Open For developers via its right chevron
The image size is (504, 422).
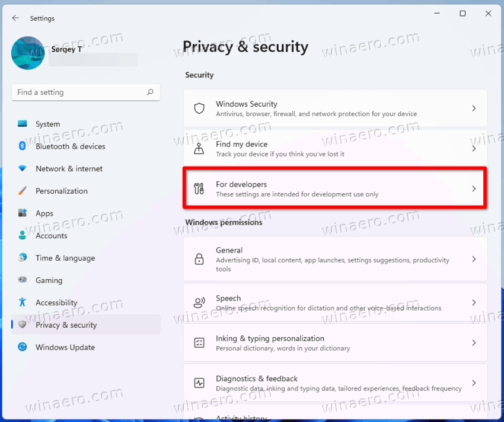coord(474,188)
